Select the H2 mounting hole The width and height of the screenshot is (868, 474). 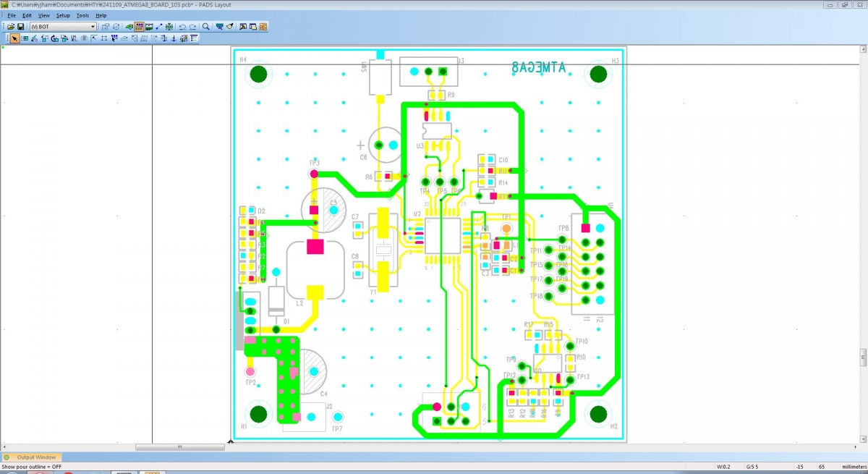pos(598,414)
